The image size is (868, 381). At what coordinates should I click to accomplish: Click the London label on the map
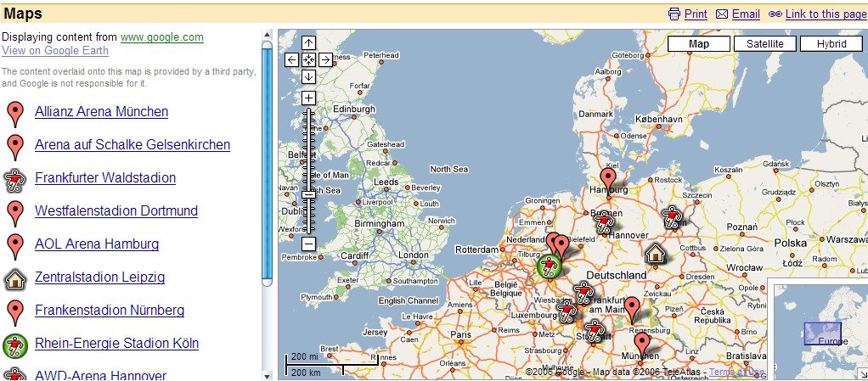(414, 255)
